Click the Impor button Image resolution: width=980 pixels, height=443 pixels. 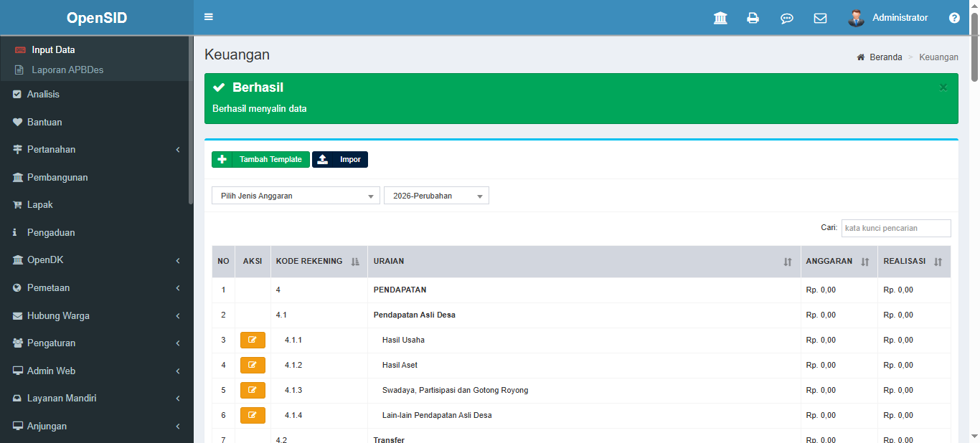click(340, 159)
